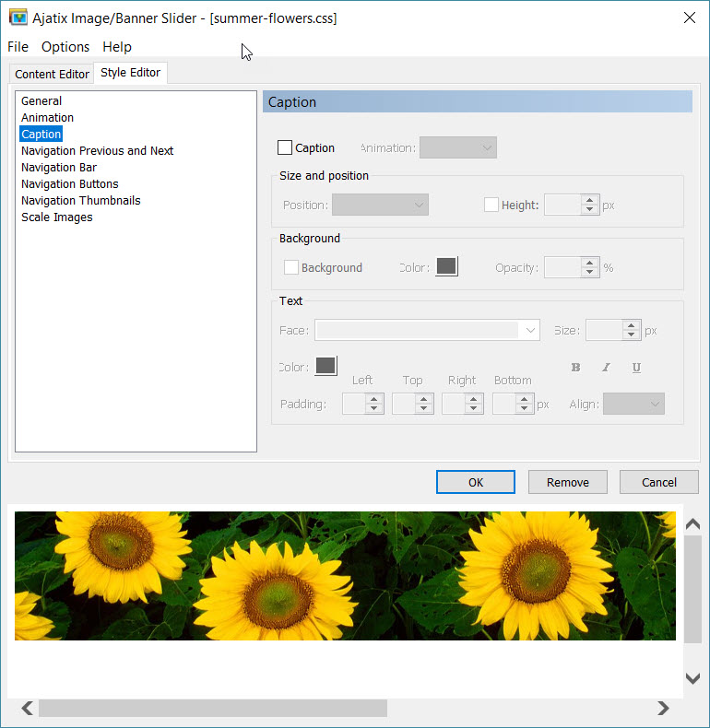This screenshot has width=710, height=728.
Task: Enable the Height checkbox
Action: pos(491,205)
